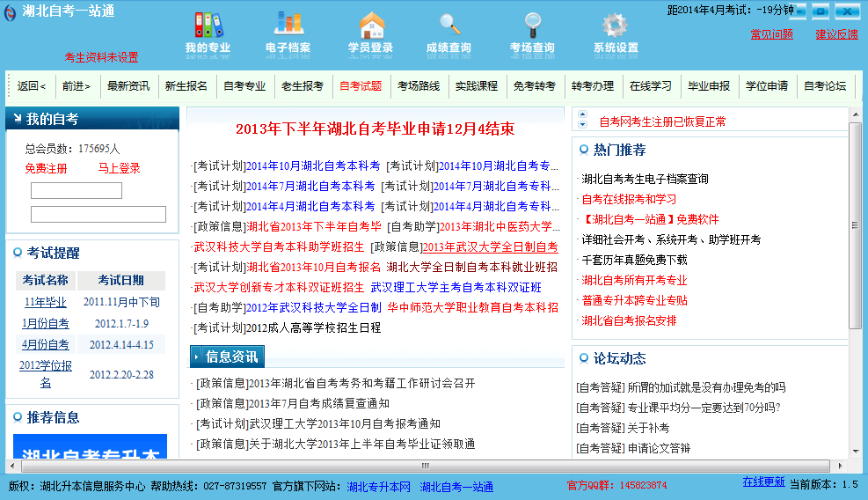Focus the username input field
This screenshot has width=868, height=500.
click(x=77, y=191)
